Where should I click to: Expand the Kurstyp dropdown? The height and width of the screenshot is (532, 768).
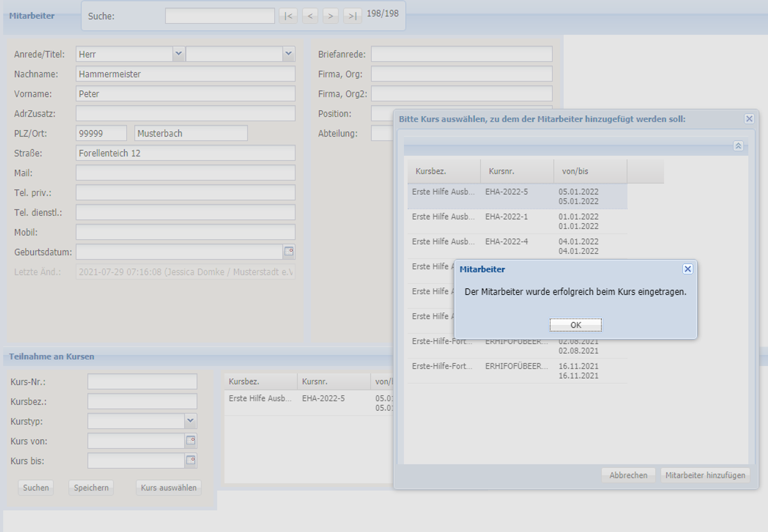[x=190, y=421]
